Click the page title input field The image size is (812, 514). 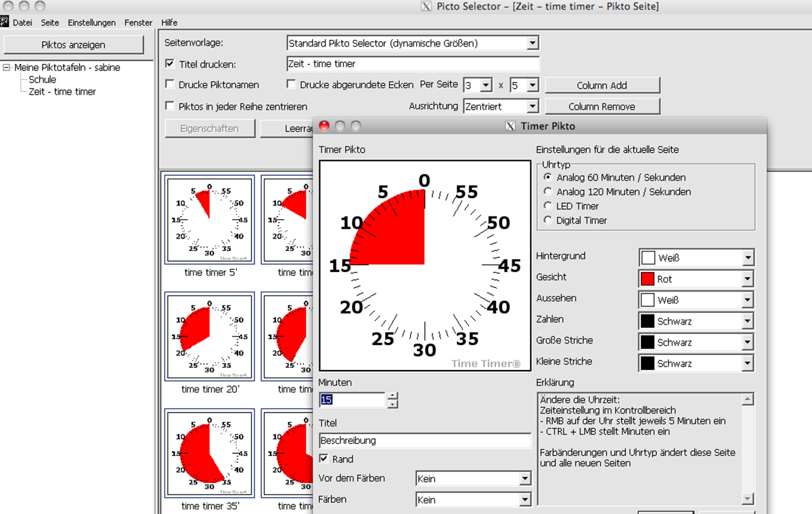tap(413, 64)
